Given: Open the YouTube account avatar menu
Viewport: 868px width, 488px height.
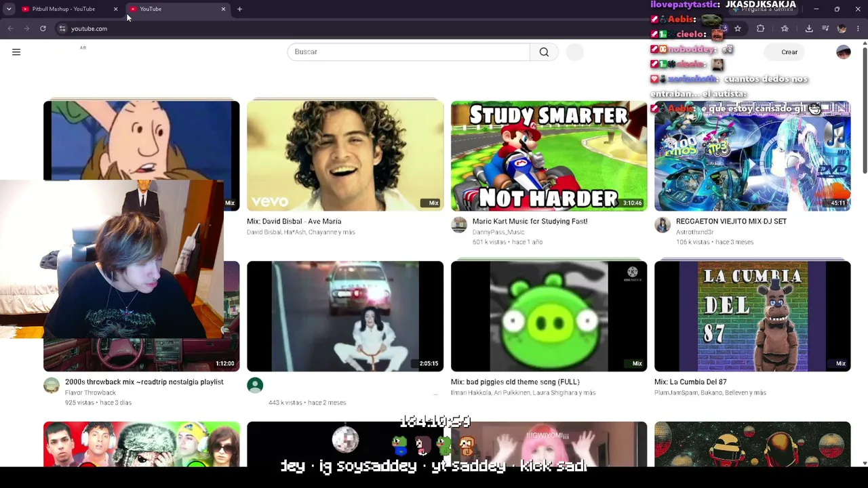Looking at the screenshot, I should coord(843,52).
